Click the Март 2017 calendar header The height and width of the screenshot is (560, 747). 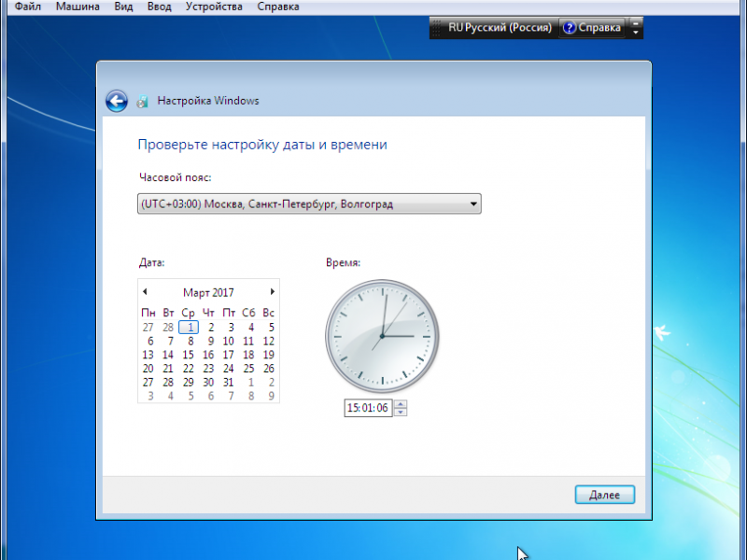[208, 292]
